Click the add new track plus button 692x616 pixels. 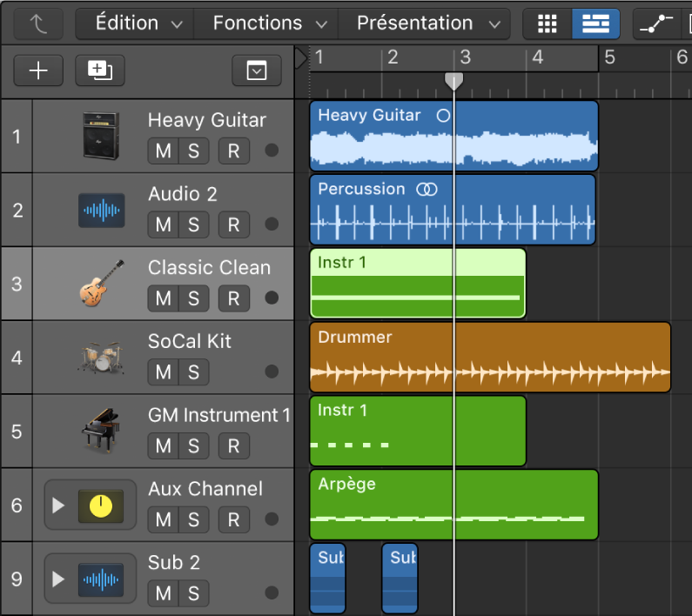pos(38,70)
